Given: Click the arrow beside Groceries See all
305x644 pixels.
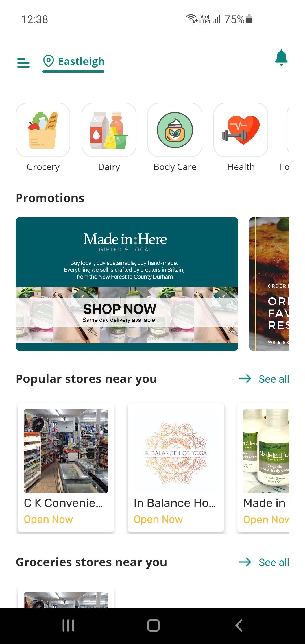Looking at the screenshot, I should click(245, 562).
